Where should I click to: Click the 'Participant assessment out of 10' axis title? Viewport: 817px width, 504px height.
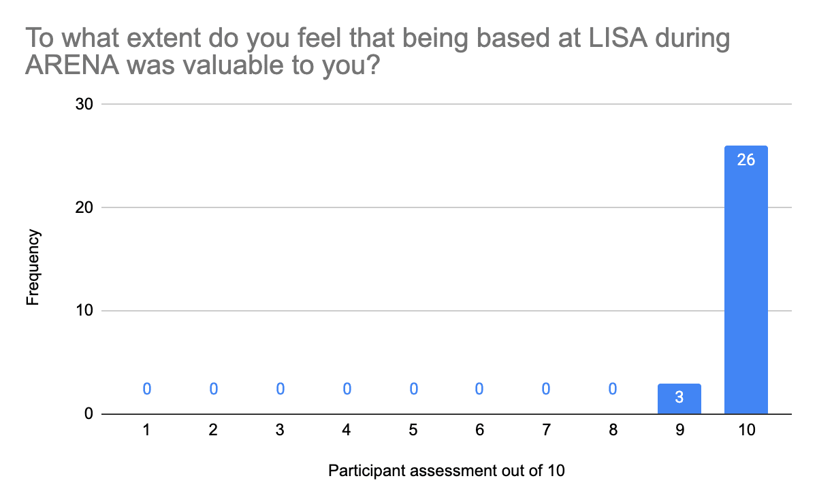447,471
